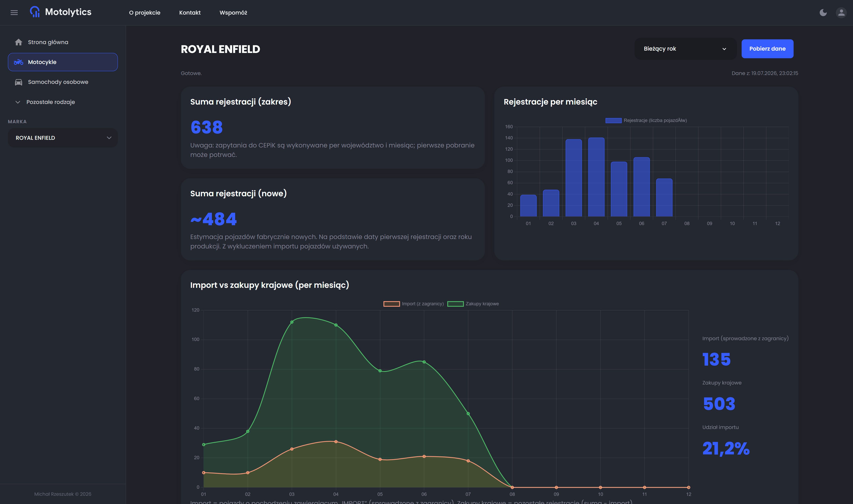Click the domestic purchases value 503
Screen dimensions: 853x504
tap(719, 404)
